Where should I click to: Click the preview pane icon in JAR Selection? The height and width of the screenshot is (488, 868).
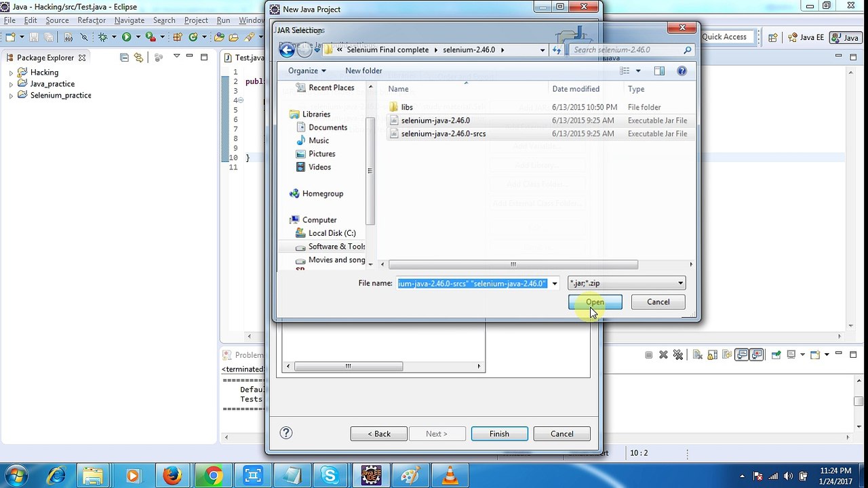coord(659,70)
